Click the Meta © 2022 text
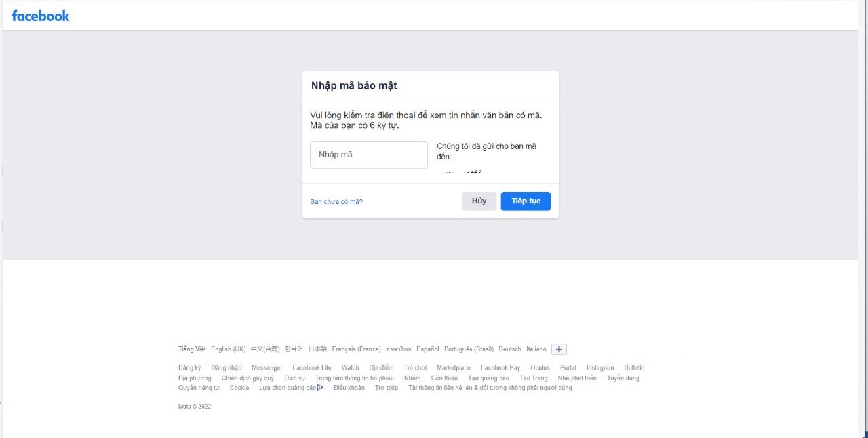Image resolution: width=868 pixels, height=438 pixels. [x=195, y=407]
